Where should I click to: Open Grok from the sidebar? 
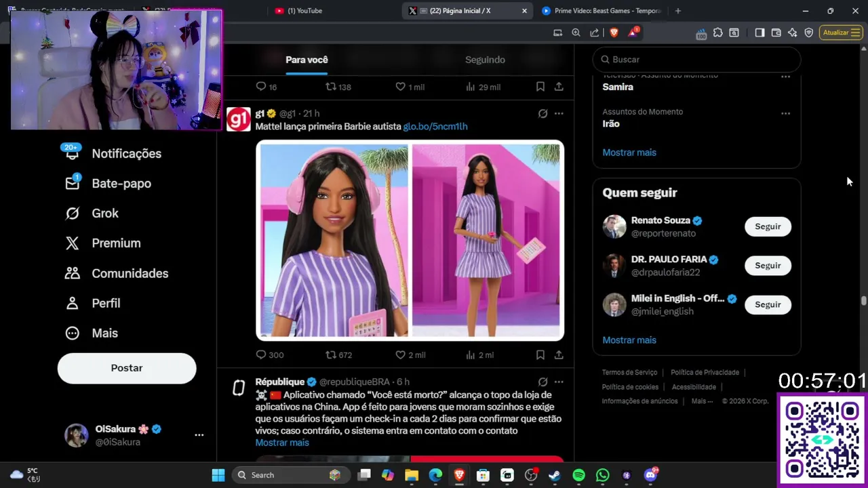coord(92,213)
